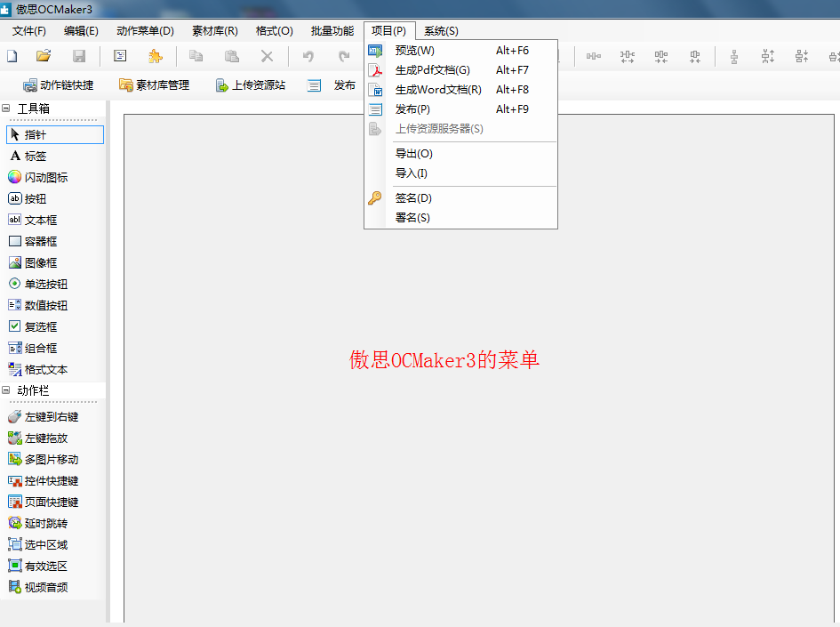Viewport: 840px width, 627px height.
Task: Choose the 左键拖放 drag action
Action: [x=38, y=438]
